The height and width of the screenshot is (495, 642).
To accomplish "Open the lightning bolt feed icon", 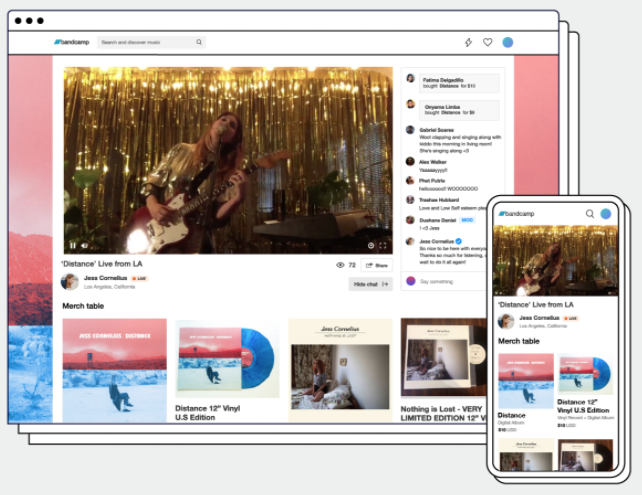I will pyautogui.click(x=468, y=42).
